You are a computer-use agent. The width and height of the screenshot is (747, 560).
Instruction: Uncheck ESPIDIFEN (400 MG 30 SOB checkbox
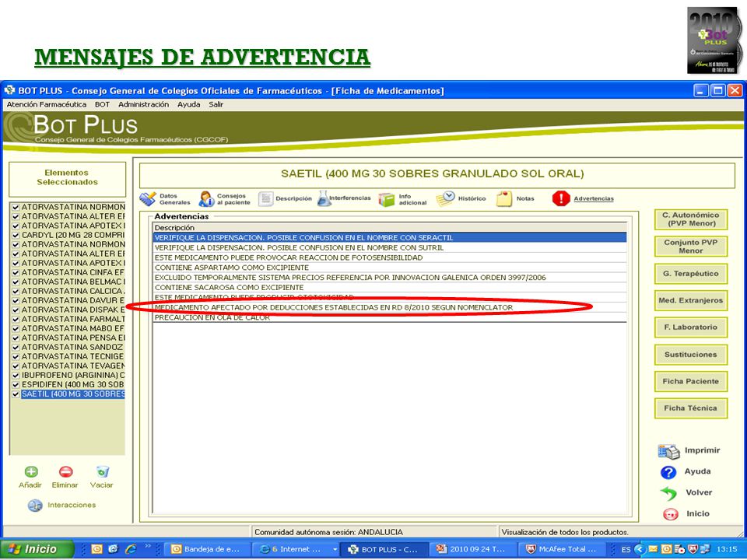(x=16, y=385)
